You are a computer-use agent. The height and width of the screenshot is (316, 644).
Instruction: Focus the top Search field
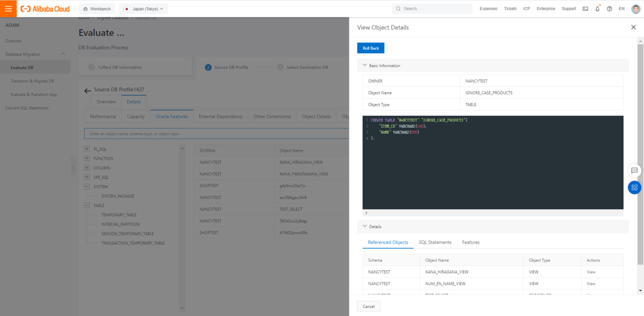coord(432,9)
